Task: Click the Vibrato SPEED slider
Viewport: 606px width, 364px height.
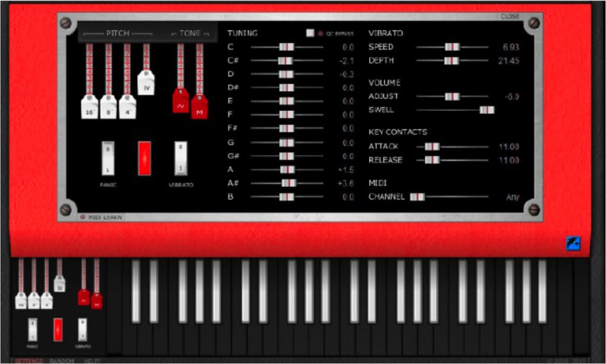Action: pyautogui.click(x=453, y=47)
